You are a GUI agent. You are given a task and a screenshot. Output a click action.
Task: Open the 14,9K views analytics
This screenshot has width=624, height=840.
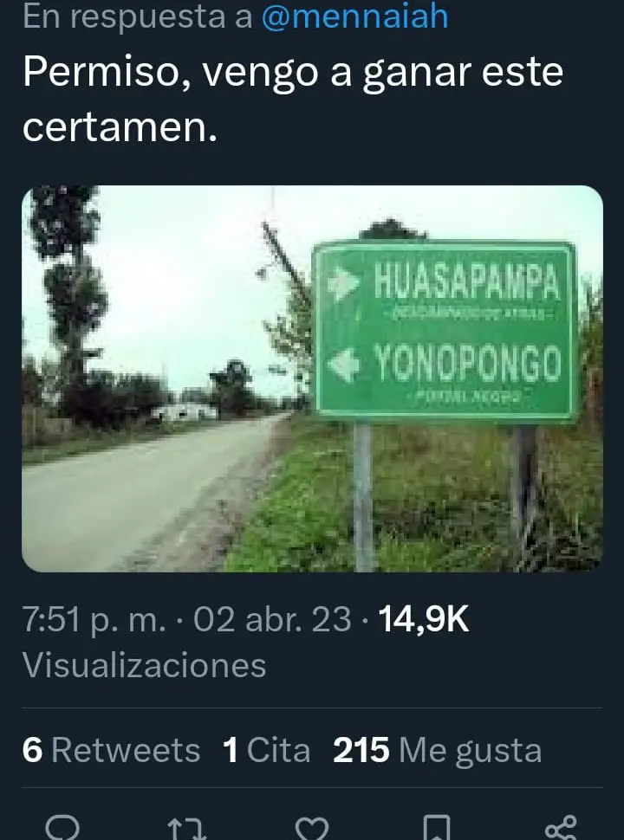click(424, 619)
